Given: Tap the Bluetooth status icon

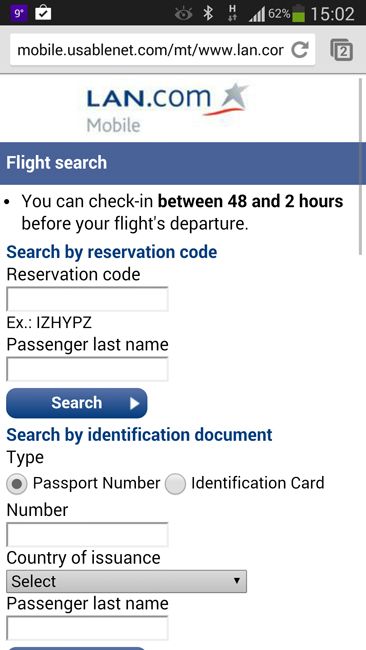Looking at the screenshot, I should 208,14.
